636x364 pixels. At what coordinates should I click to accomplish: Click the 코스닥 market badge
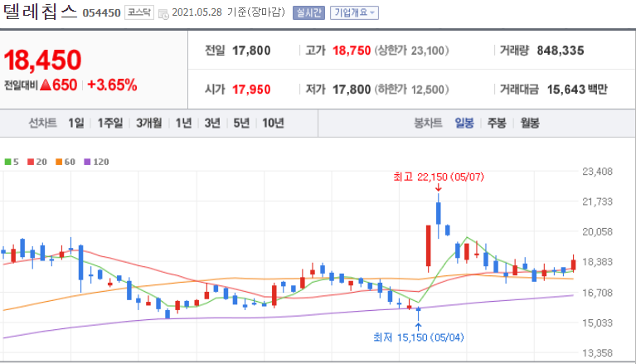[139, 12]
